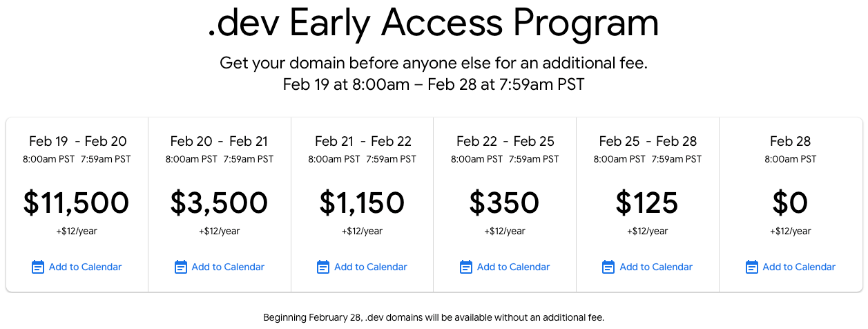This screenshot has height=329, width=868.
Task: Click the calendar icon under the $1,150 price
Action: click(x=323, y=267)
